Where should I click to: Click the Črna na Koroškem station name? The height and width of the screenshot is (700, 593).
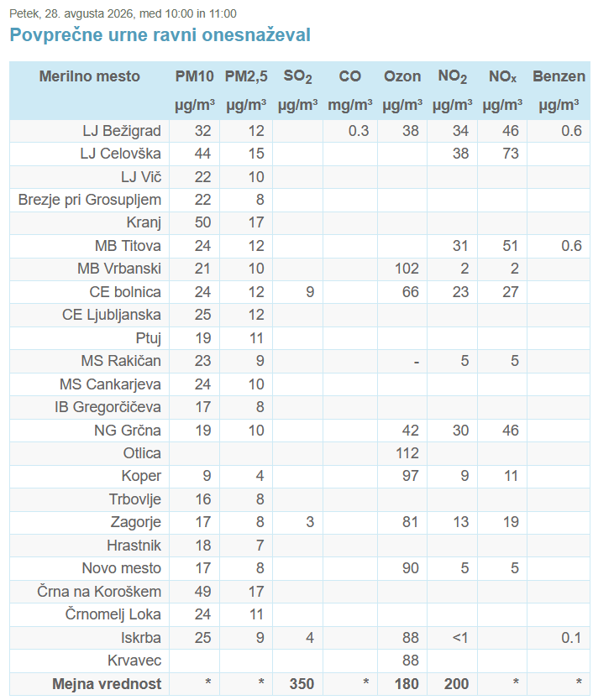click(x=99, y=592)
